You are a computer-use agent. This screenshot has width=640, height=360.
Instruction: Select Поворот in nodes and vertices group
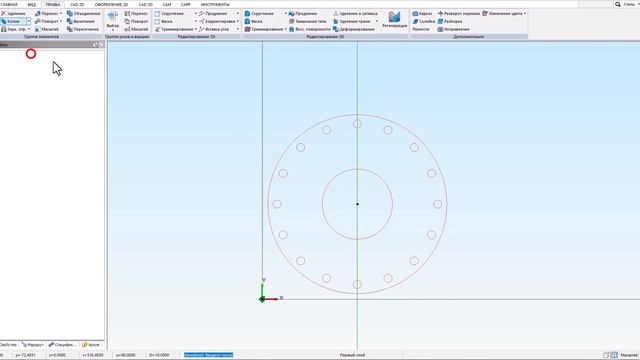tap(136, 21)
